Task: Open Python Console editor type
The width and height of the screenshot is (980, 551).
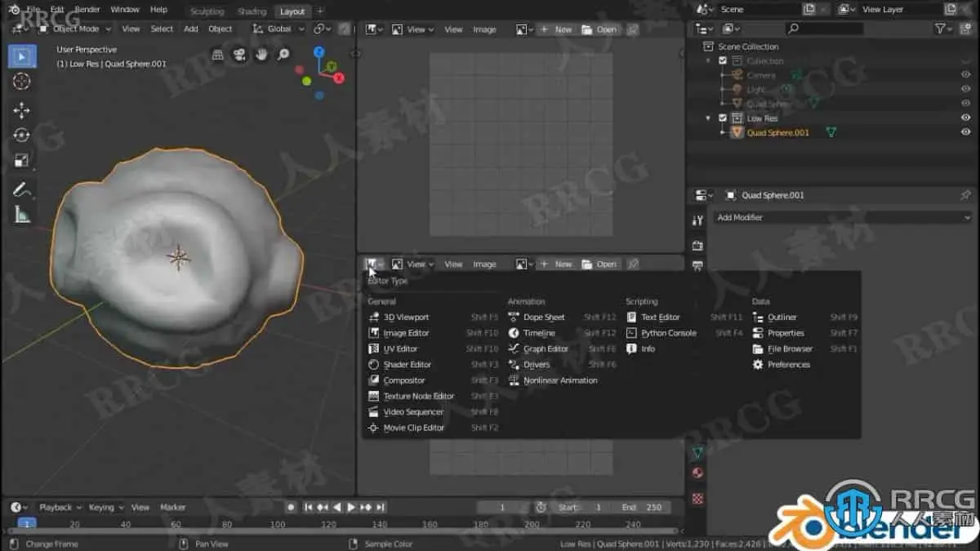Action: tap(668, 333)
